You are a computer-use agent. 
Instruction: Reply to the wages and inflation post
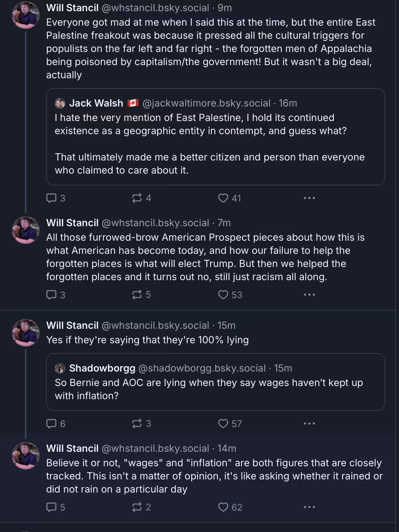(52, 507)
